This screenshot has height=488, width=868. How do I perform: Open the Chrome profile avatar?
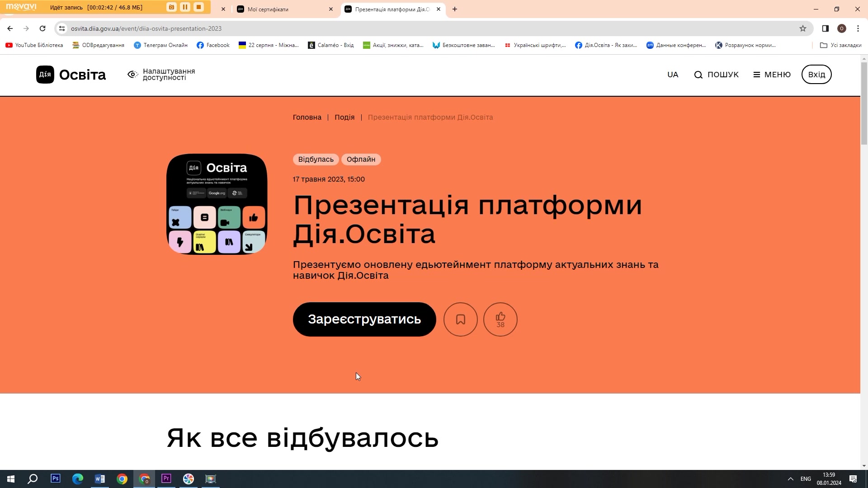[x=842, y=28]
